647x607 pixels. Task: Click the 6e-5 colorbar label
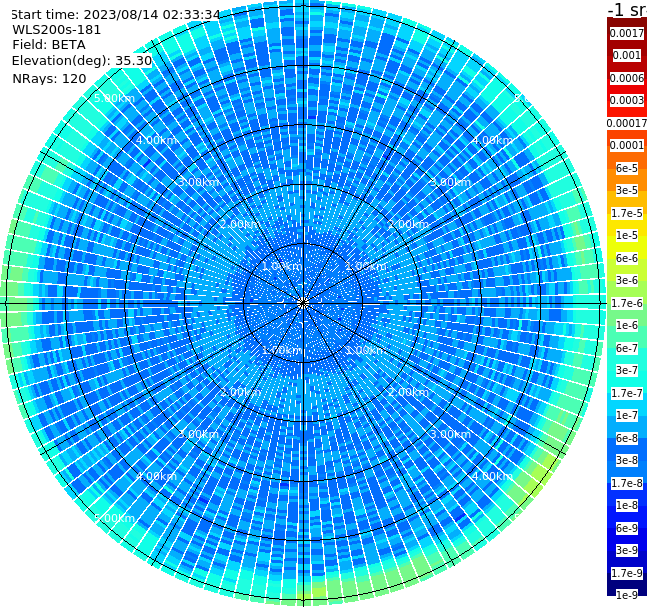(x=627, y=168)
